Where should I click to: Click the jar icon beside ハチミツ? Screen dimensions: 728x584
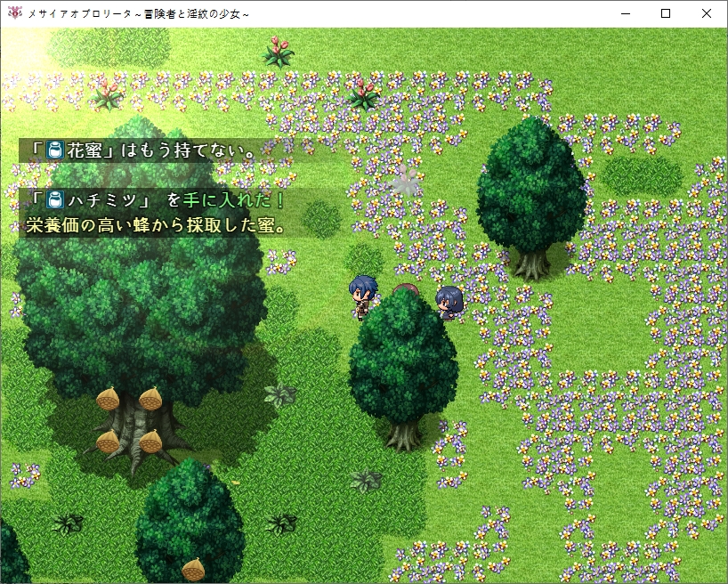54,199
